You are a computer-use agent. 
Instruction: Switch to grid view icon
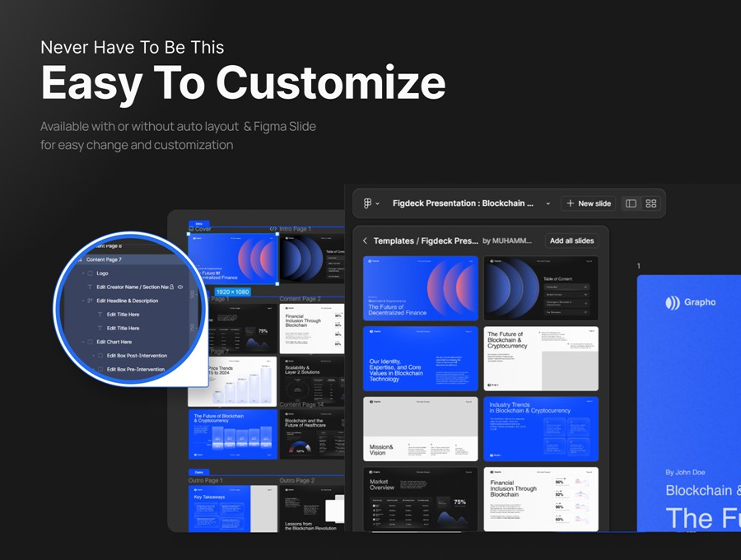(651, 203)
